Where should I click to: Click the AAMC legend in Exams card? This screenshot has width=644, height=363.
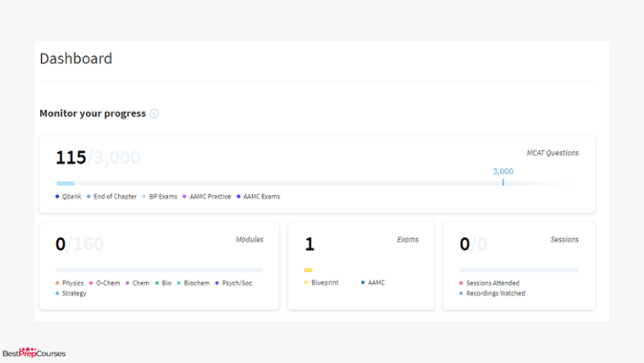click(x=372, y=283)
